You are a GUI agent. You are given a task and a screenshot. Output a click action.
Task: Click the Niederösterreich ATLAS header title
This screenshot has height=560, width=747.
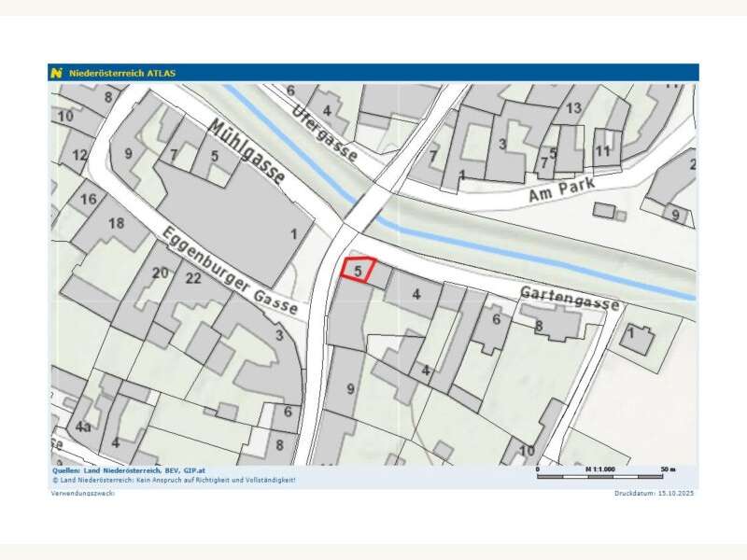tap(122, 73)
